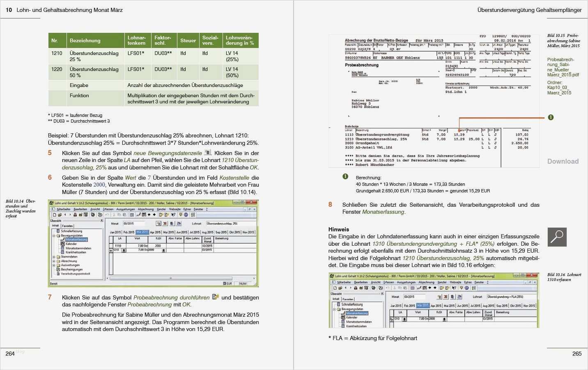Expand the Abrechnung tree node in Bild 10.14
This screenshot has height=370, width=588.
click(x=54, y=261)
